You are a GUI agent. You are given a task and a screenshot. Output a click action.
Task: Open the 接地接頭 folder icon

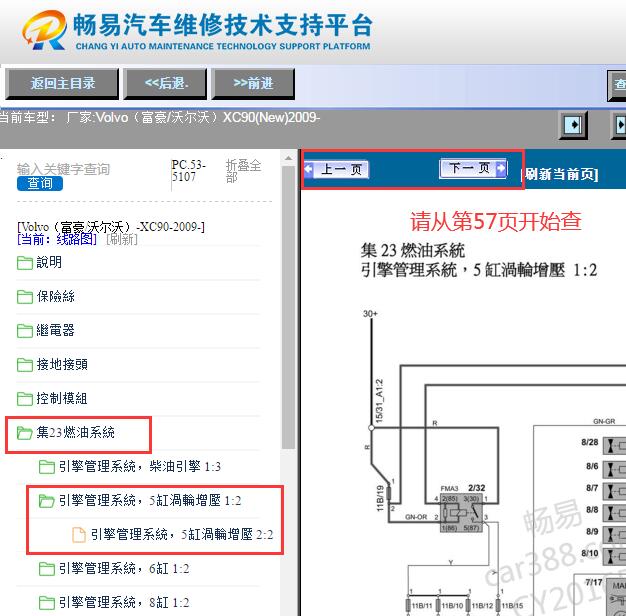pyautogui.click(x=25, y=364)
